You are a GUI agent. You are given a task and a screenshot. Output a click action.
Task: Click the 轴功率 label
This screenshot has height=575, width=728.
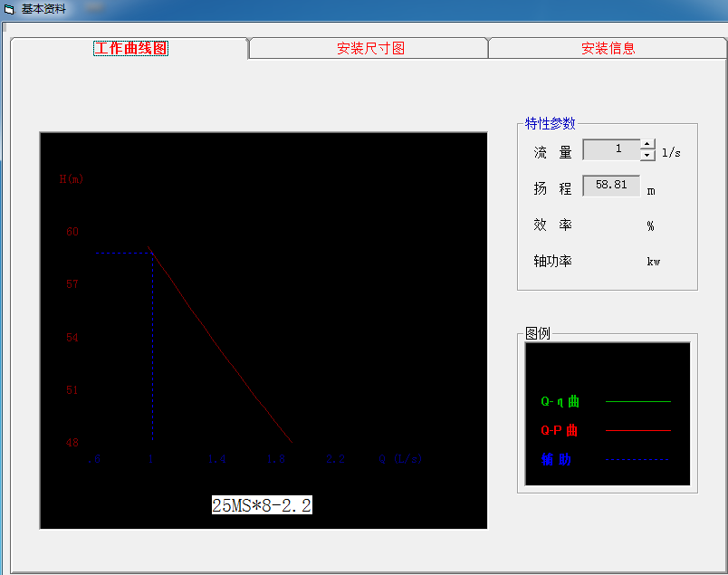coord(552,261)
